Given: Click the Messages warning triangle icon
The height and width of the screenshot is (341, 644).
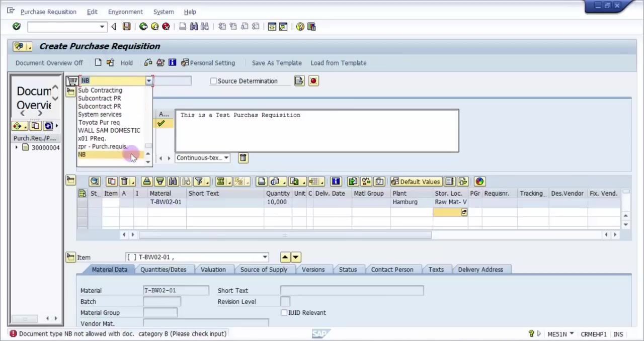Looking at the screenshot, I should click(160, 63).
